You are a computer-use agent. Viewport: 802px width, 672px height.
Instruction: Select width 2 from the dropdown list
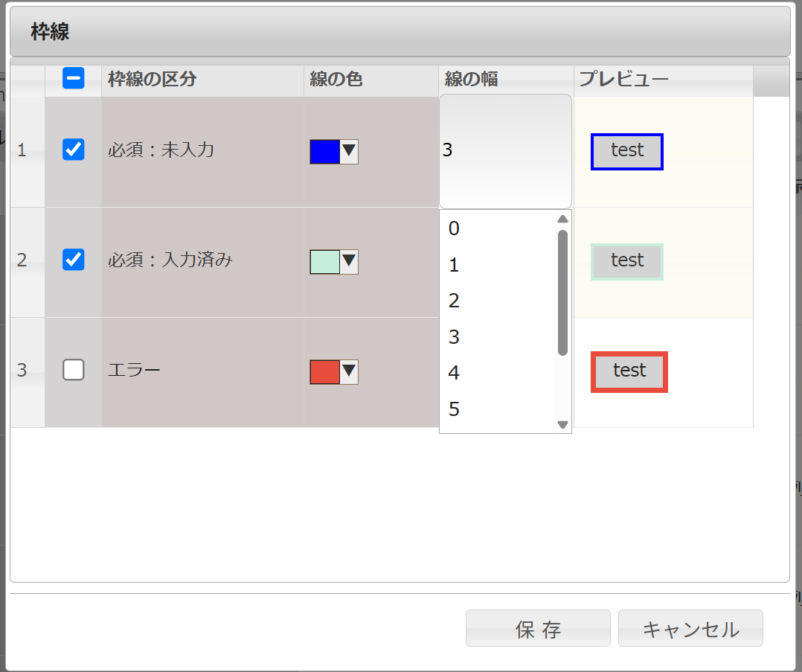[497, 301]
